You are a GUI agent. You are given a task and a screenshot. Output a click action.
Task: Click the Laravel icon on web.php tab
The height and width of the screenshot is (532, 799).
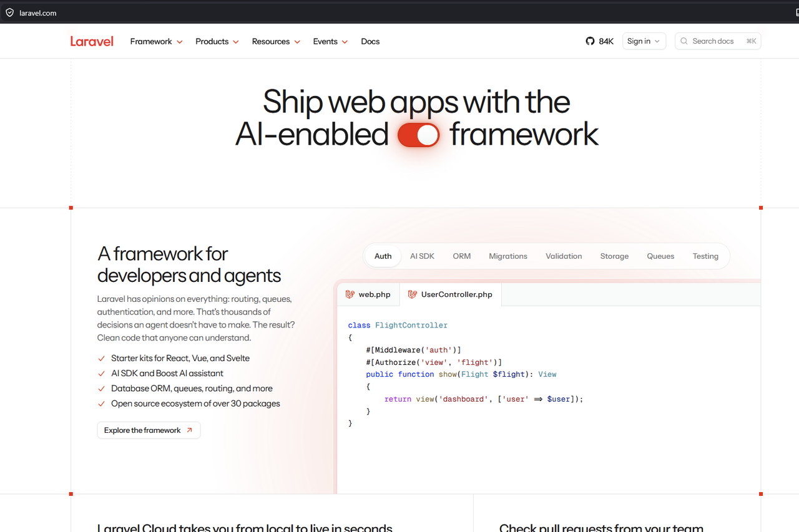(350, 294)
